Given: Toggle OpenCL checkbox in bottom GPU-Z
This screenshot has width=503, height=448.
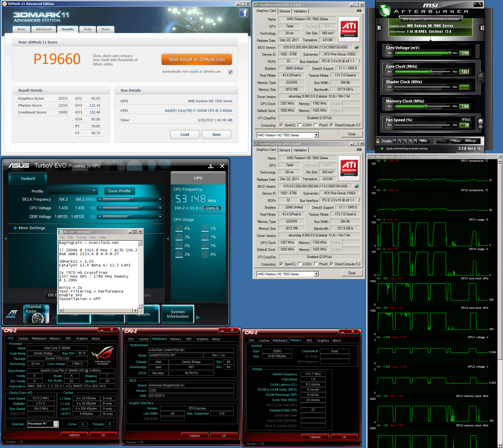Looking at the screenshot, I should pyautogui.click(x=281, y=264).
